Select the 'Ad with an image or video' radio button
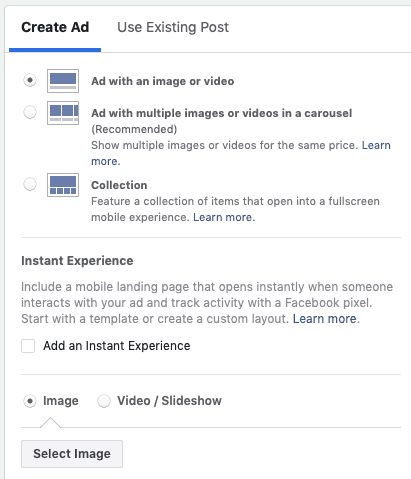Screen dimensions: 411x479 (x=30, y=80)
